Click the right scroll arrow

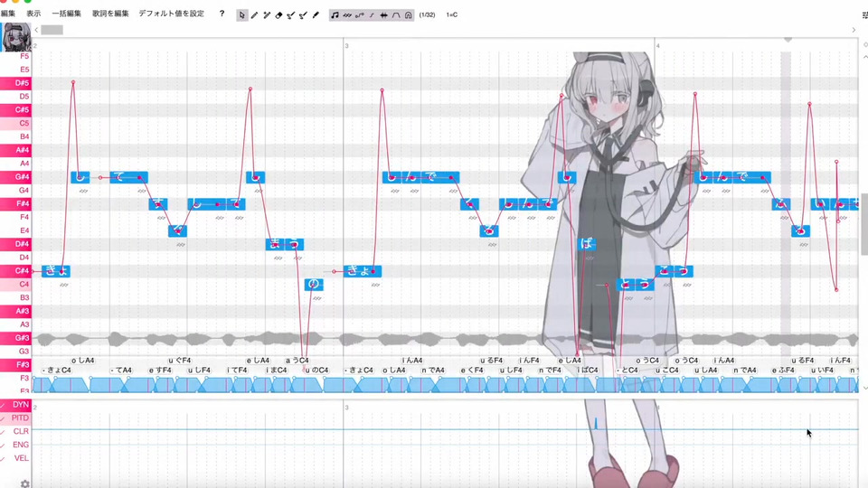point(854,30)
